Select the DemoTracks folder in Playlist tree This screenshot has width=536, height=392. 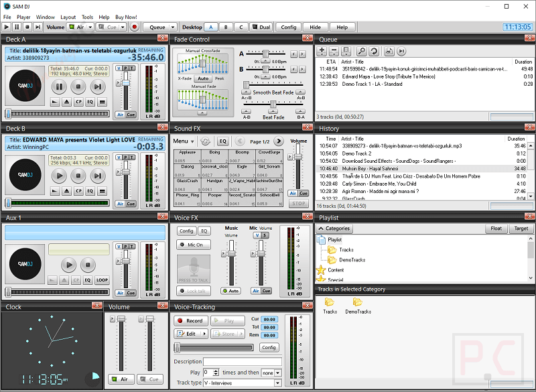pos(346,260)
